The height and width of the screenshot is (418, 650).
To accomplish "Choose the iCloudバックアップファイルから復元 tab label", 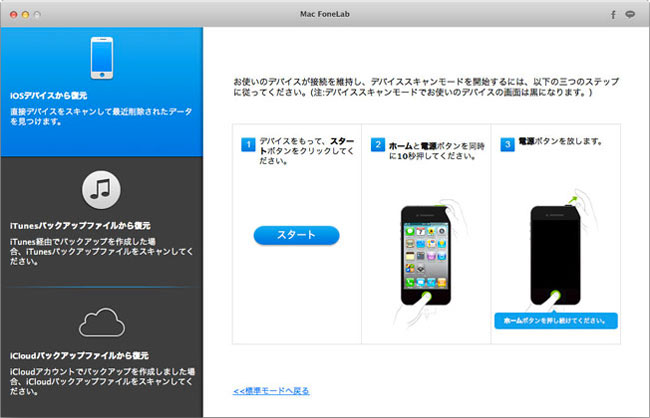I will point(66,355).
